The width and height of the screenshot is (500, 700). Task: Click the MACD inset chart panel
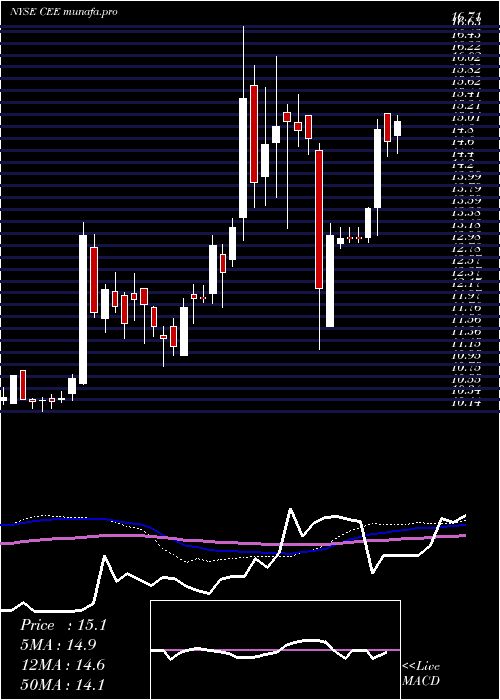(275, 650)
